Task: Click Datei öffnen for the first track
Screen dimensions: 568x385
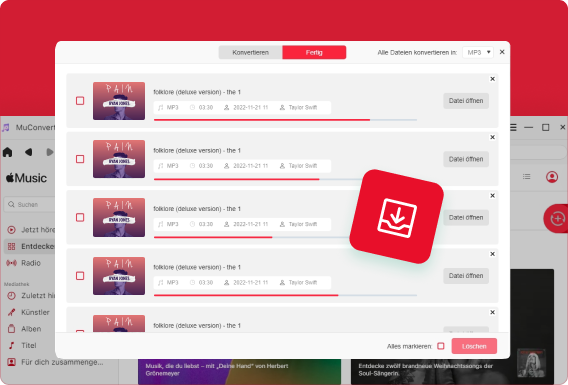Action: point(466,101)
